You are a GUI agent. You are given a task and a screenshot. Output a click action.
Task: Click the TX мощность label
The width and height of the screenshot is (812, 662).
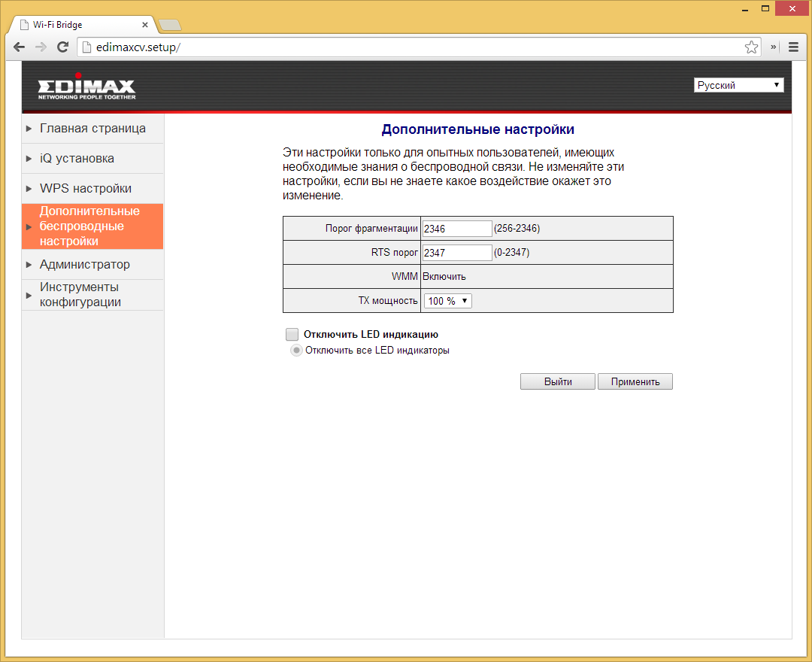click(388, 300)
